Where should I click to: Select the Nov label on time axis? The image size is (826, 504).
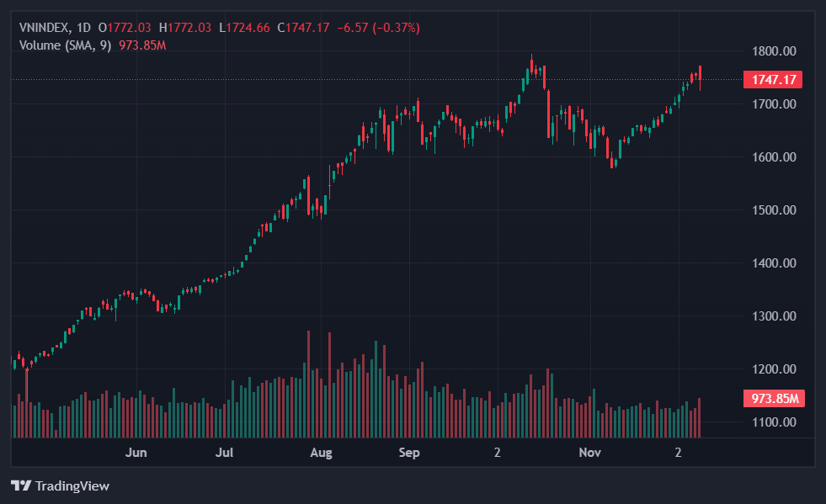click(x=590, y=453)
